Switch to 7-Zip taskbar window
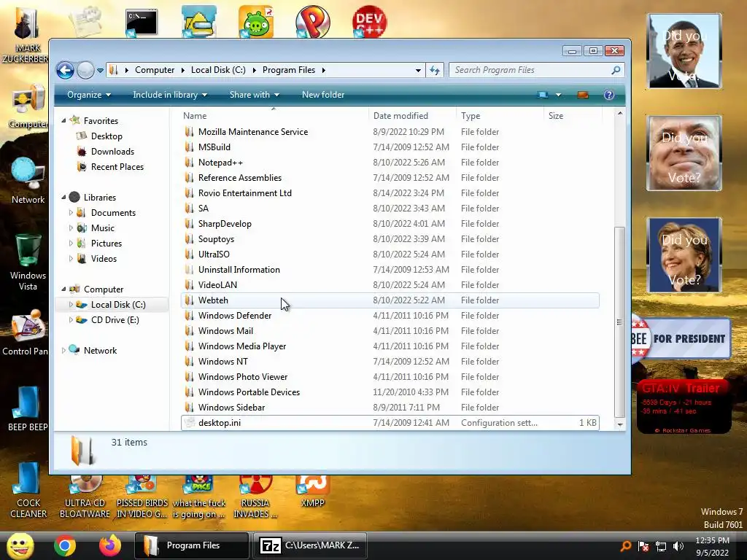747x560 pixels. coord(310,545)
